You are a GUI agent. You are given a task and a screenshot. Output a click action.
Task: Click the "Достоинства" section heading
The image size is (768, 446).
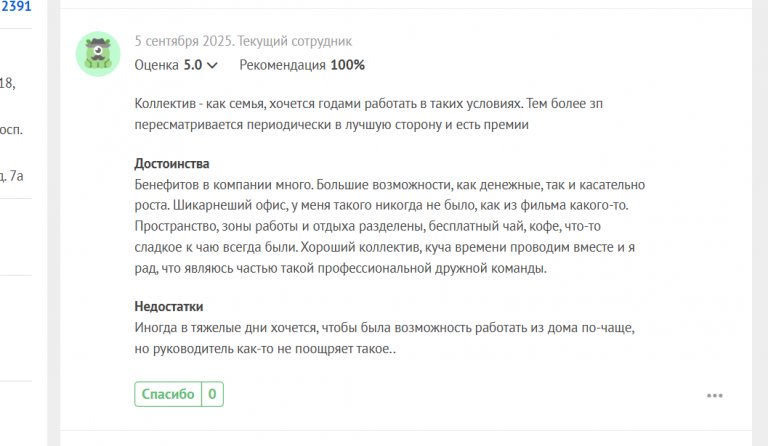(172, 164)
